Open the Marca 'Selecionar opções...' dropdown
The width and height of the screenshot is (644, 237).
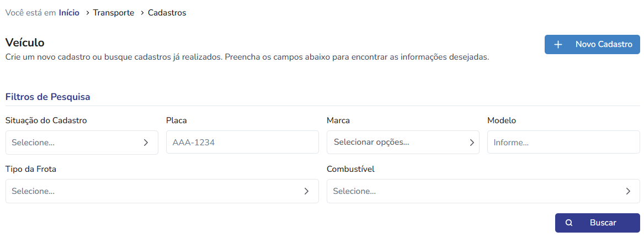[403, 143]
